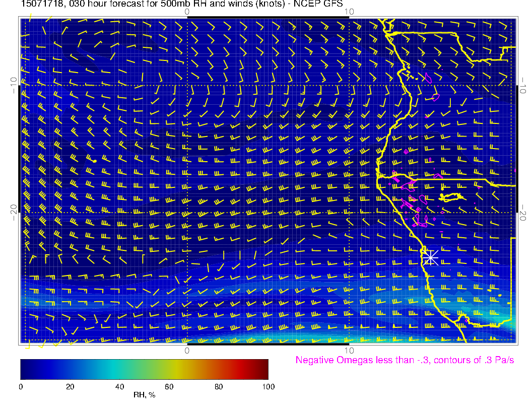Click the colorbar tick label 80

point(219,387)
